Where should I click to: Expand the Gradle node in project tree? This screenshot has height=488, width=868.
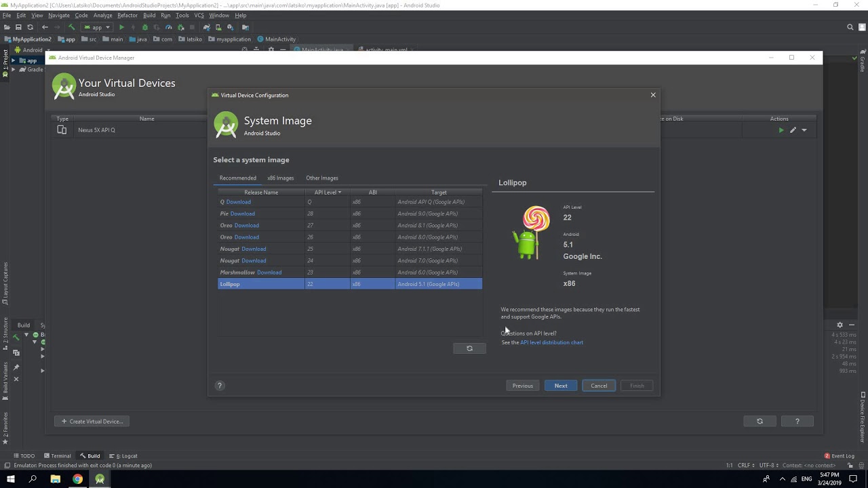pyautogui.click(x=13, y=69)
